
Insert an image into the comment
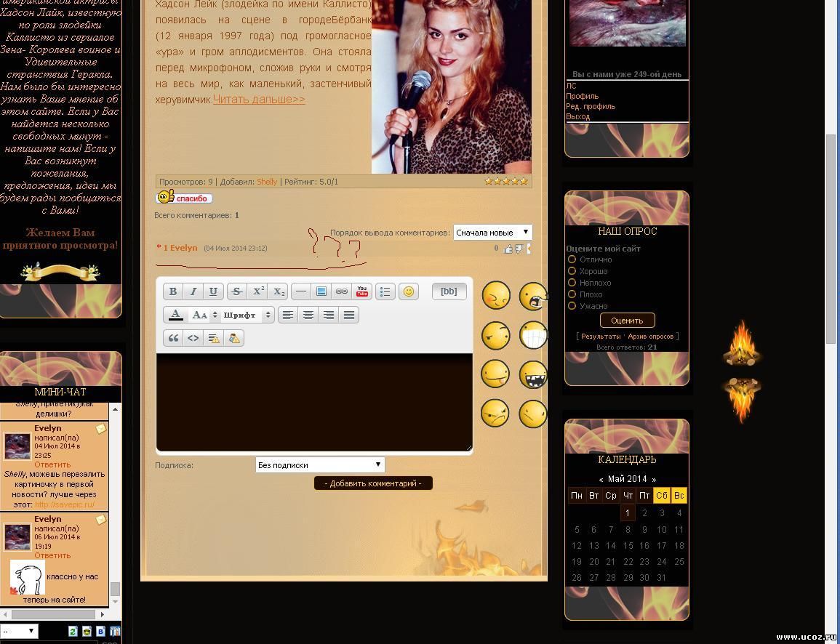coord(321,291)
